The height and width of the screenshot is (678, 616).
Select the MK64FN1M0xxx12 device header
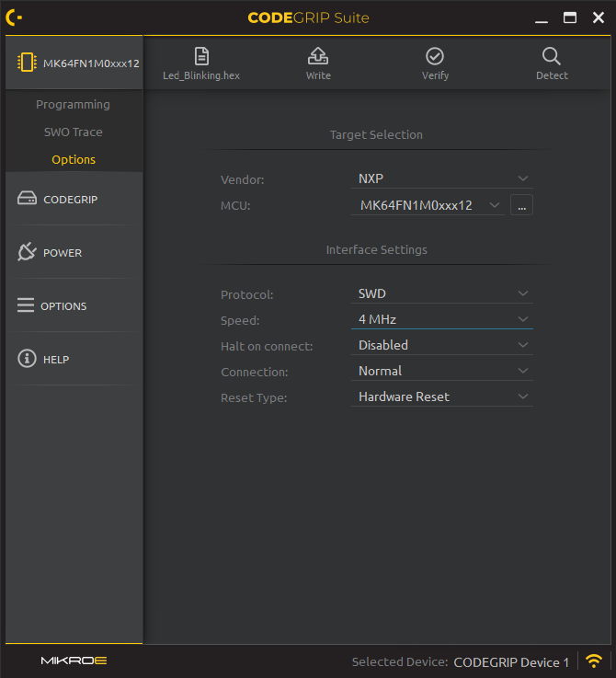click(x=74, y=63)
